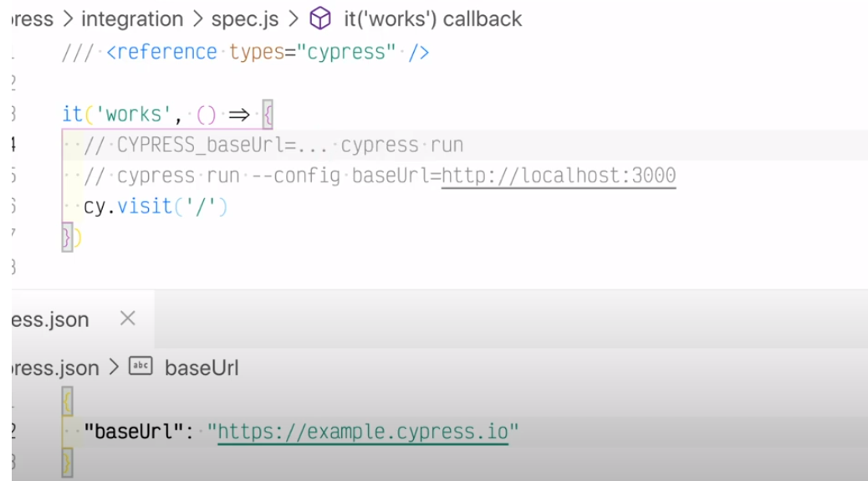Click the closing brace below cy.visit
The width and height of the screenshot is (868, 481).
click(67, 238)
